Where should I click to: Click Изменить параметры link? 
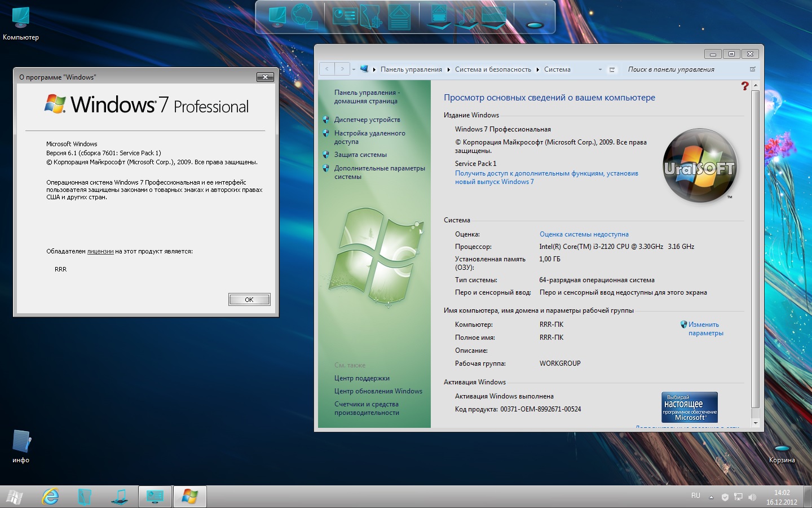pos(706,329)
